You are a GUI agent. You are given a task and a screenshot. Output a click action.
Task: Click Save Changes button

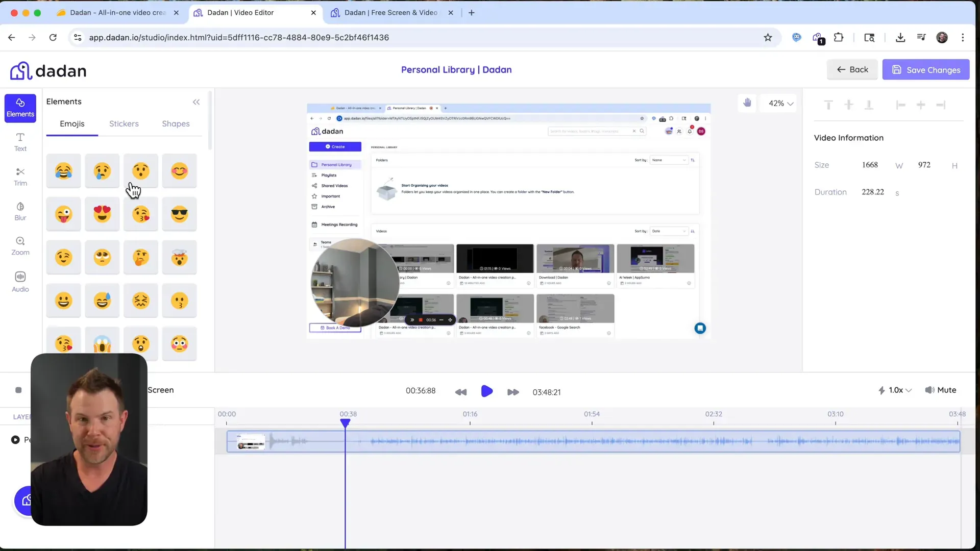point(925,70)
